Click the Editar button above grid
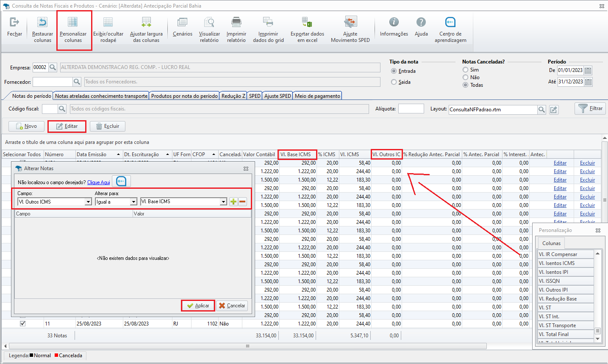 click(x=67, y=126)
